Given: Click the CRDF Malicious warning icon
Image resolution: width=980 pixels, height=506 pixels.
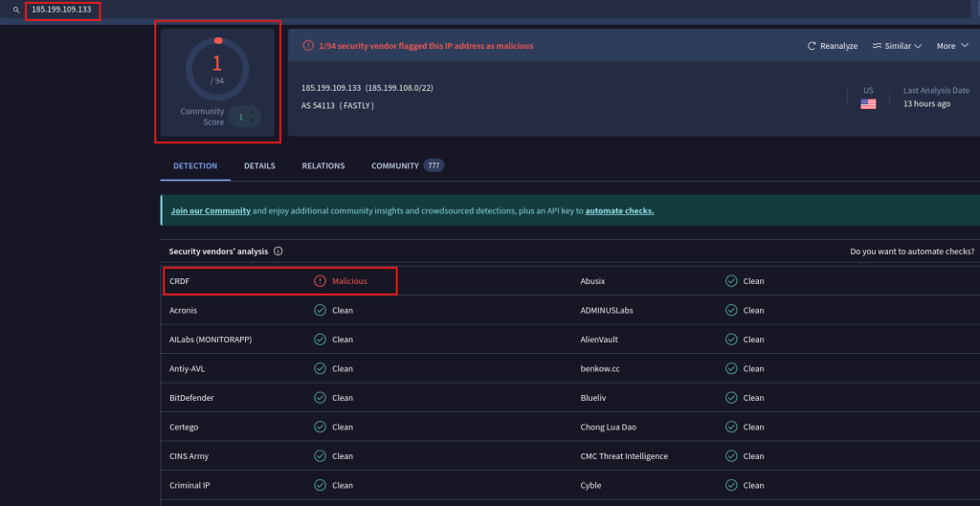Looking at the screenshot, I should click(320, 281).
